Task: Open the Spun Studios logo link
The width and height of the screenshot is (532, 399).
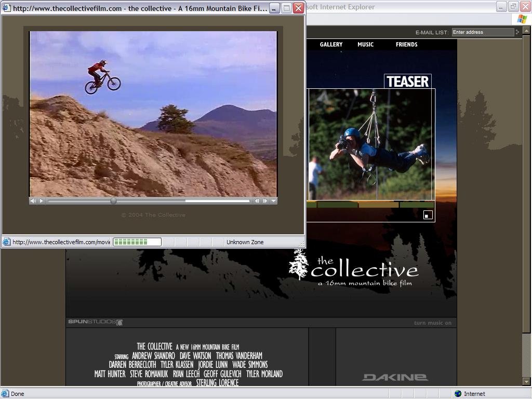Action: pos(96,322)
